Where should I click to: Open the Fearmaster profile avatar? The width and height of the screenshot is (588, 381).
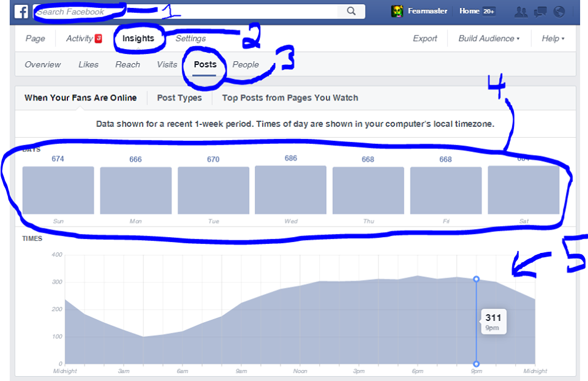click(x=397, y=11)
